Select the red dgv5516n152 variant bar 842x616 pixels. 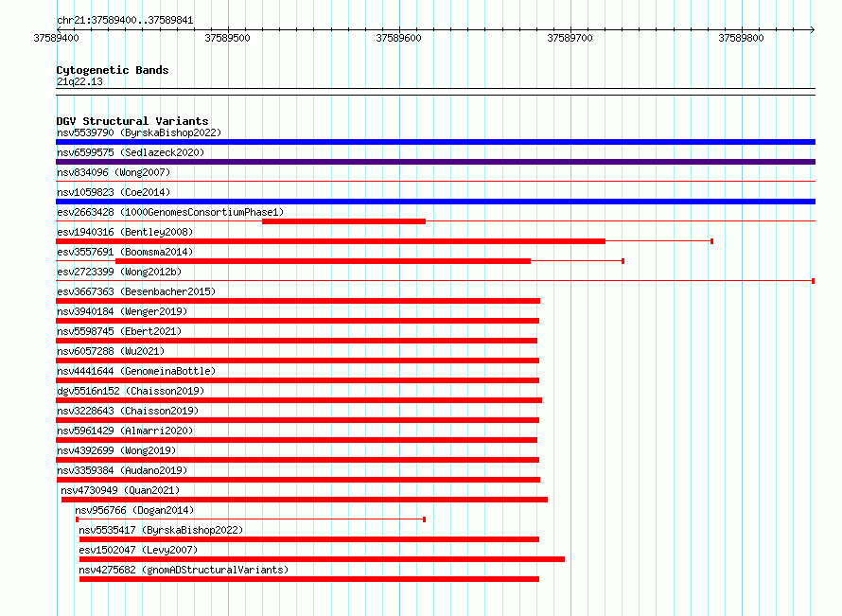[x=299, y=400]
